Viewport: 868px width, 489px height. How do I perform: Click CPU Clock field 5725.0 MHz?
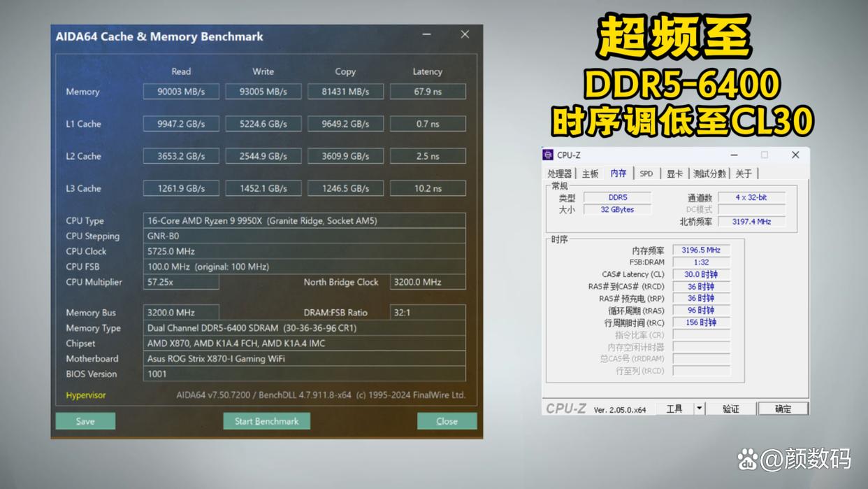click(305, 251)
